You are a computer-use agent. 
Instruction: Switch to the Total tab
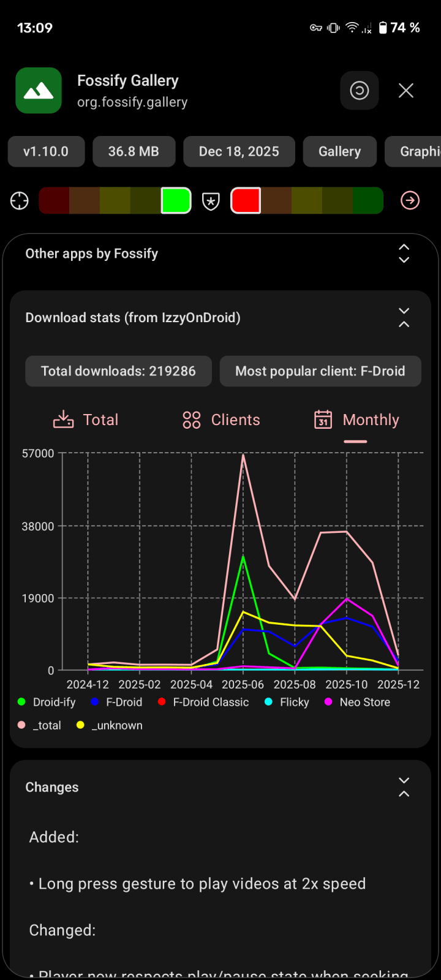point(86,420)
